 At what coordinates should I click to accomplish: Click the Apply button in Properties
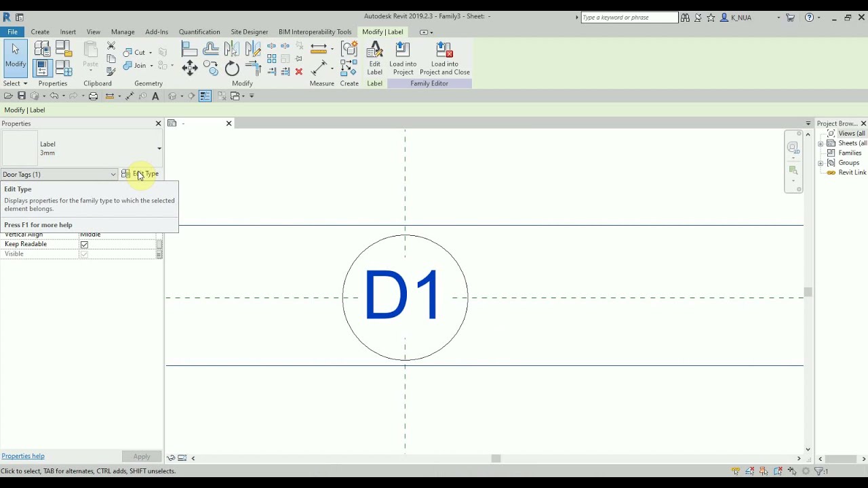tap(142, 457)
